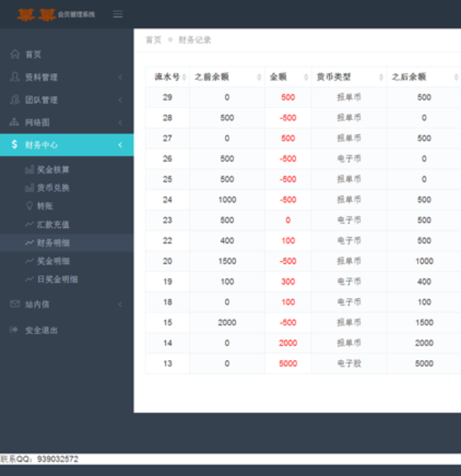Sort by the 之后余额 column arrows
The width and height of the screenshot is (461, 476).
456,77
